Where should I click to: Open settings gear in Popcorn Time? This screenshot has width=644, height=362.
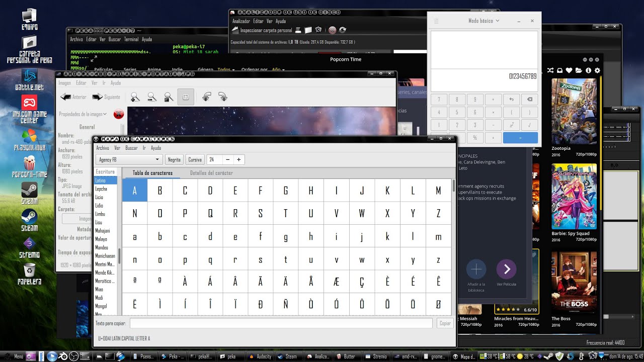(x=597, y=70)
